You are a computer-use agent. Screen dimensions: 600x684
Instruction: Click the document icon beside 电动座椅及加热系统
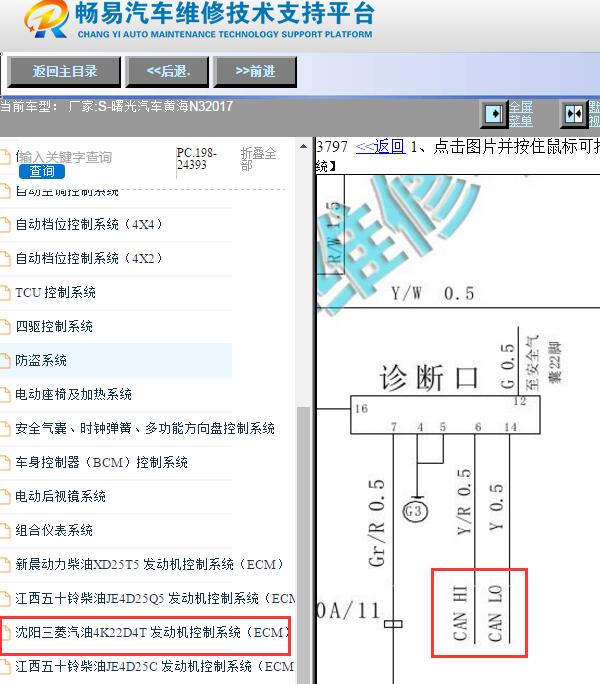click(x=5, y=395)
